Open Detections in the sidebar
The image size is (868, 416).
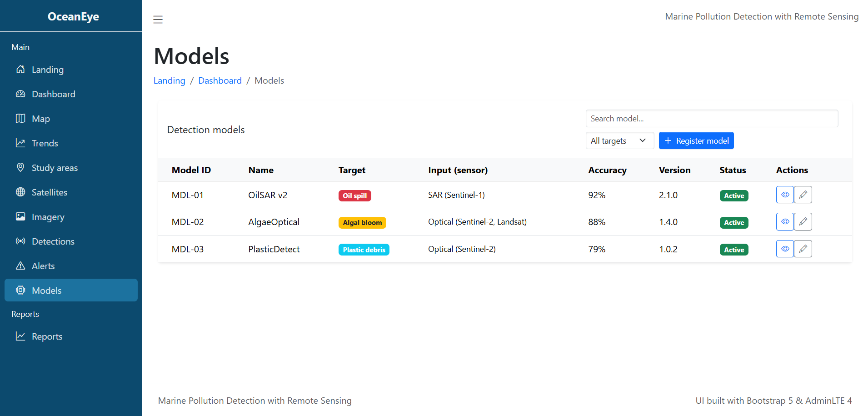click(53, 241)
